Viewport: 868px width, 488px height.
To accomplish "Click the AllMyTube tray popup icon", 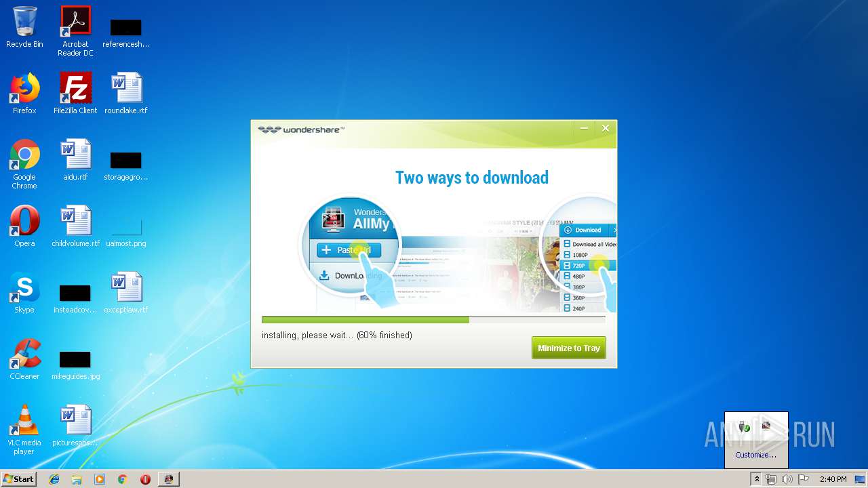I will tap(766, 425).
